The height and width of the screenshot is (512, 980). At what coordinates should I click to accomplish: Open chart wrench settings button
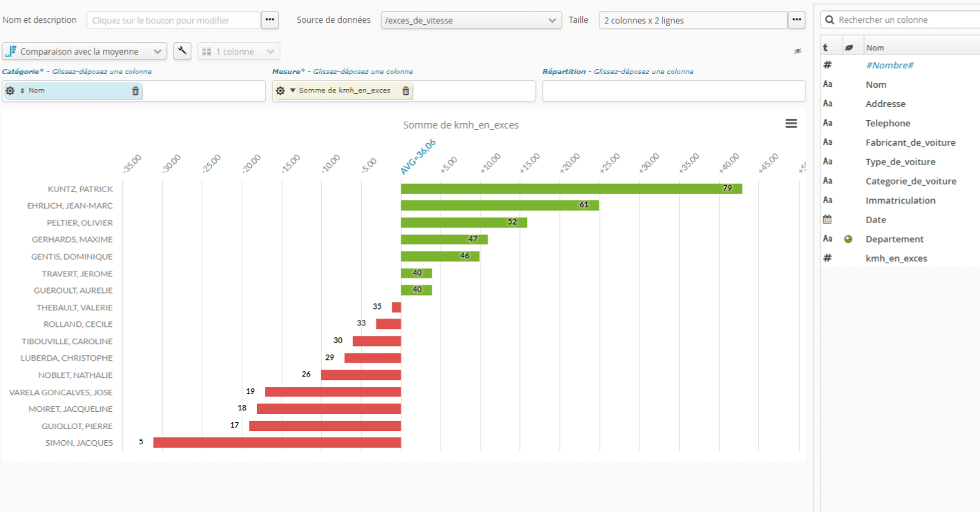click(x=182, y=51)
